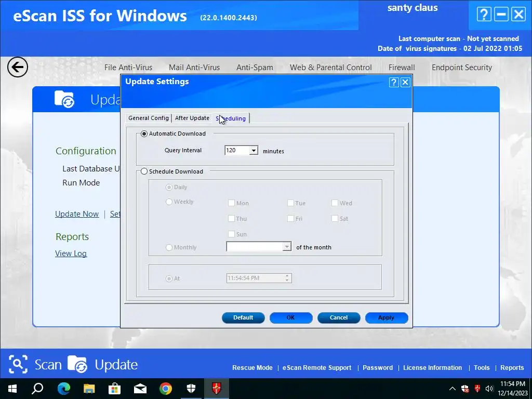Click the Tools link in footer
The image size is (532, 399).
pos(482,368)
